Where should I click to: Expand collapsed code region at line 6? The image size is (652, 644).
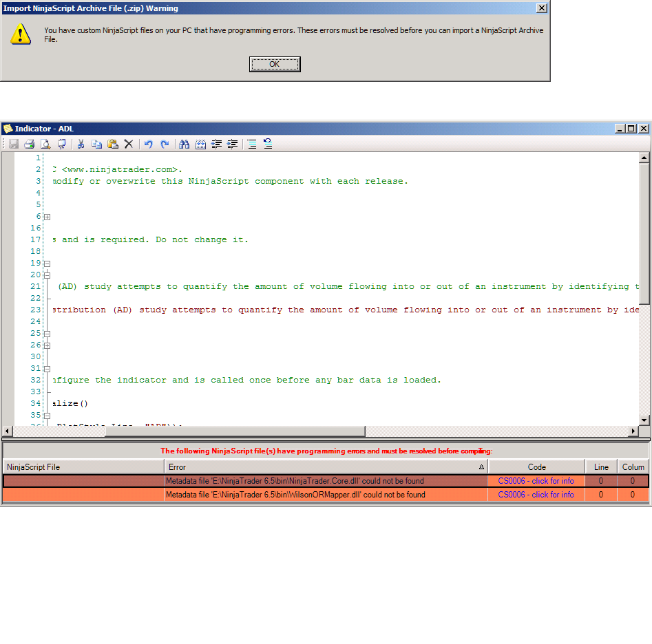pyautogui.click(x=48, y=217)
